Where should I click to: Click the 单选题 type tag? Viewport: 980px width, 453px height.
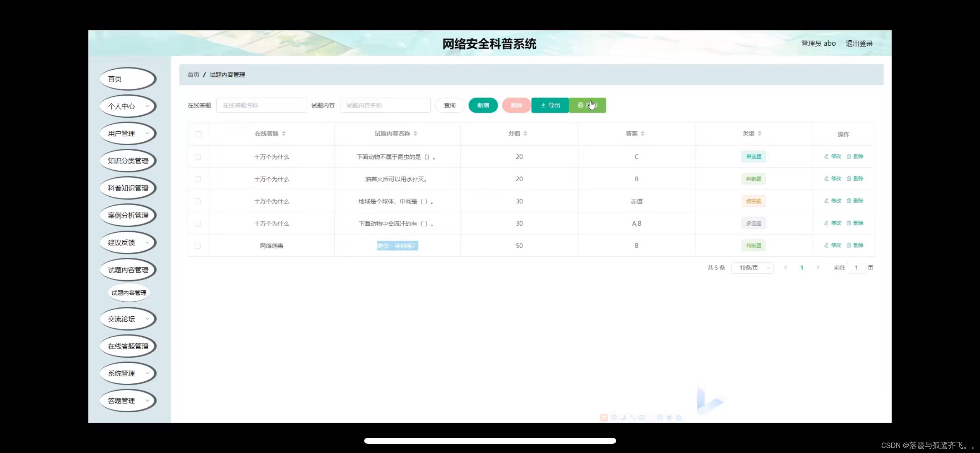[x=754, y=156]
